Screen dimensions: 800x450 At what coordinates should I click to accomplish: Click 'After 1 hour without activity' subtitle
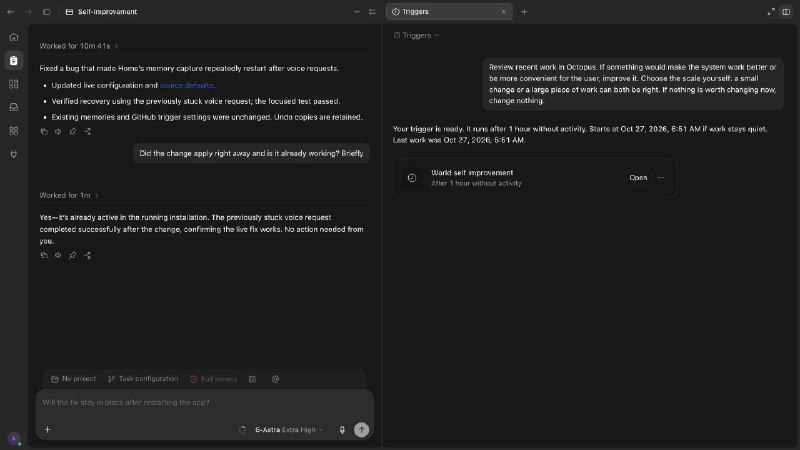[x=476, y=183]
